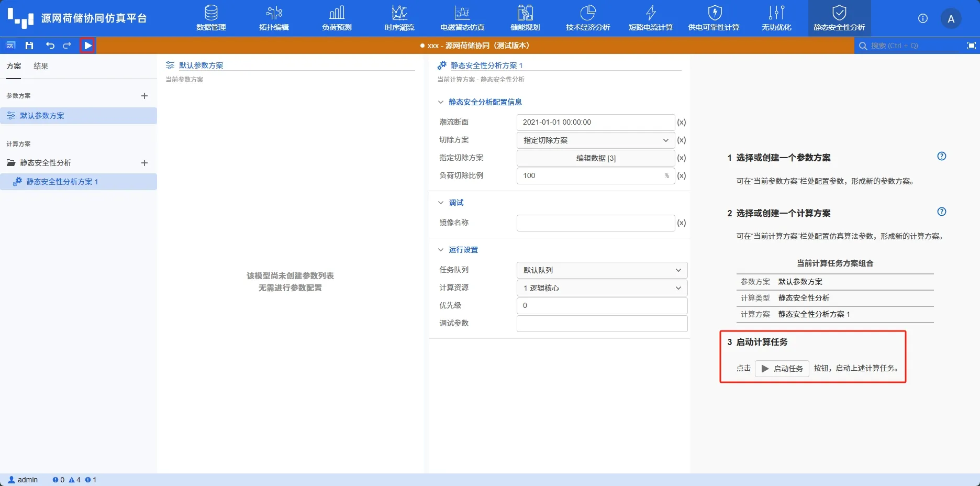This screenshot has width=980, height=486.
Task: Click the 默认参数方案 panel title
Action: coord(201,65)
